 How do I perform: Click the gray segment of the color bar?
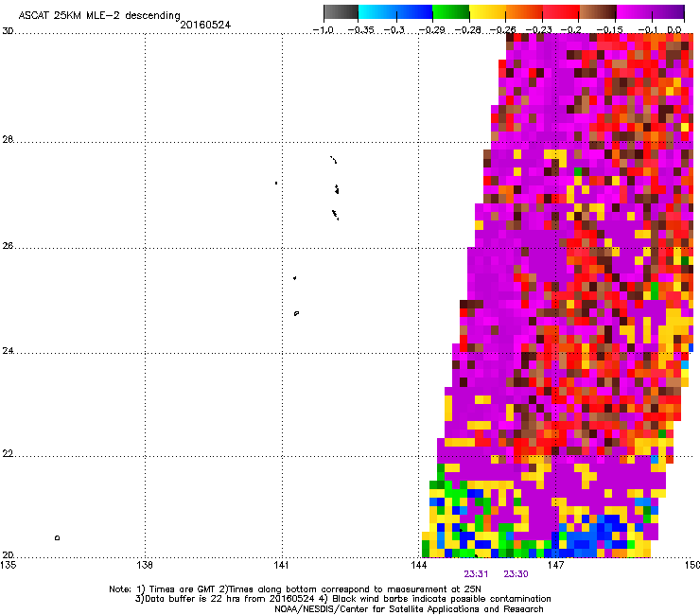click(341, 12)
